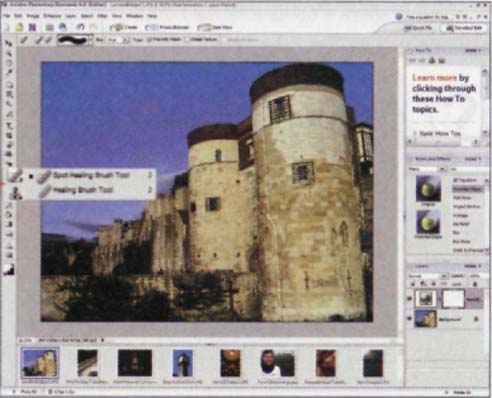Switch to Standard Edit mode
Viewport: 492px width, 398px height.
click(465, 28)
